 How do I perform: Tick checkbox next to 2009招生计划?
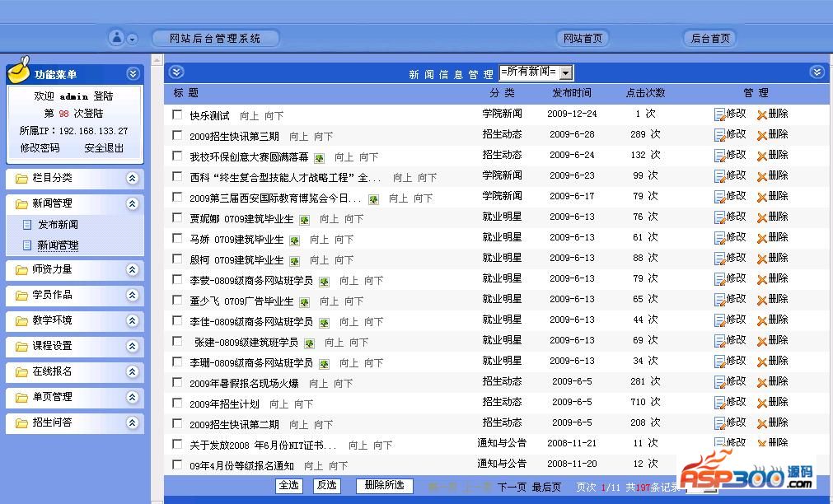[177, 403]
